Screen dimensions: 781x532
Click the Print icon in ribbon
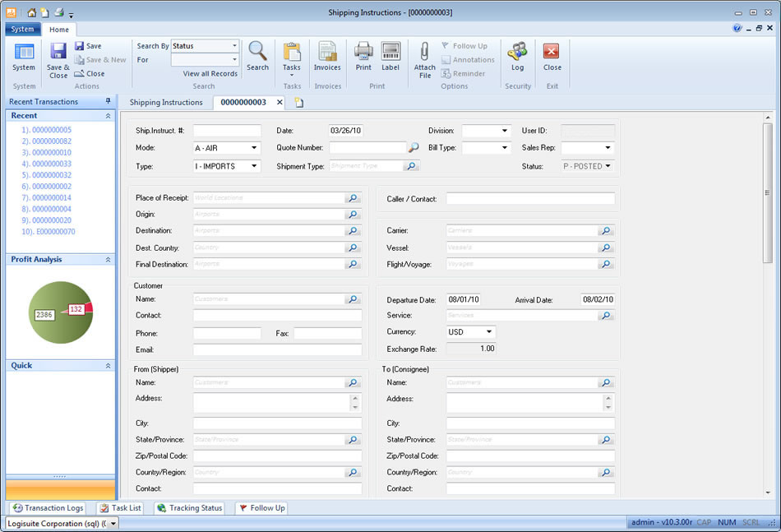pyautogui.click(x=363, y=53)
